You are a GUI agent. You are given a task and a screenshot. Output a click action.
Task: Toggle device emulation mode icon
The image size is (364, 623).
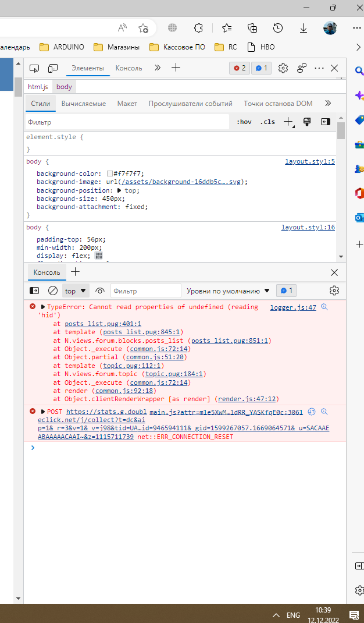coord(53,68)
